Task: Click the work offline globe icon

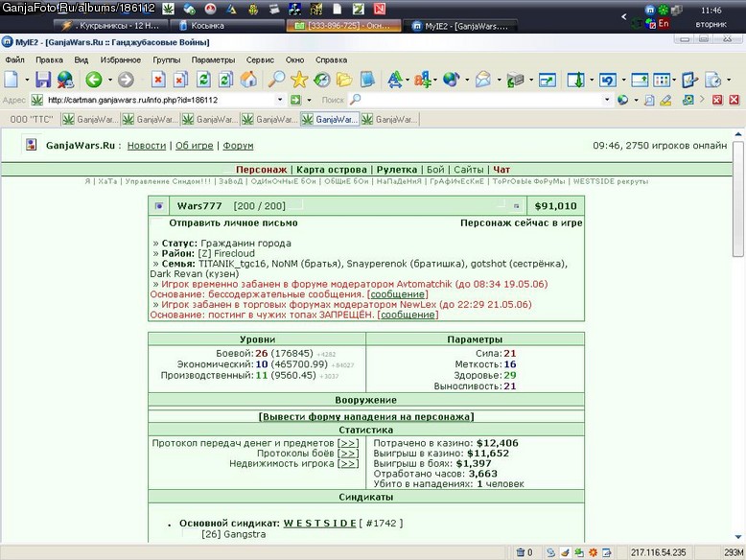Action: tap(65, 80)
